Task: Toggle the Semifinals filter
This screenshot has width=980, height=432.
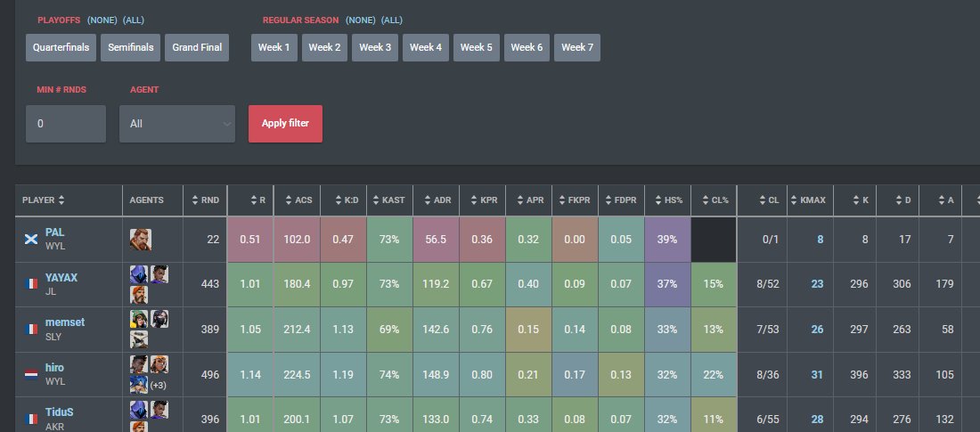Action: click(131, 47)
